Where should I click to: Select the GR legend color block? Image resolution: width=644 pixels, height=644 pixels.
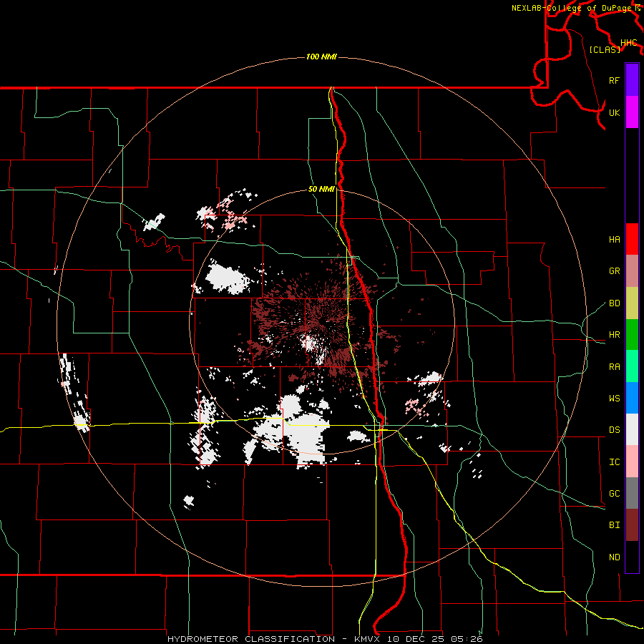coord(632,271)
